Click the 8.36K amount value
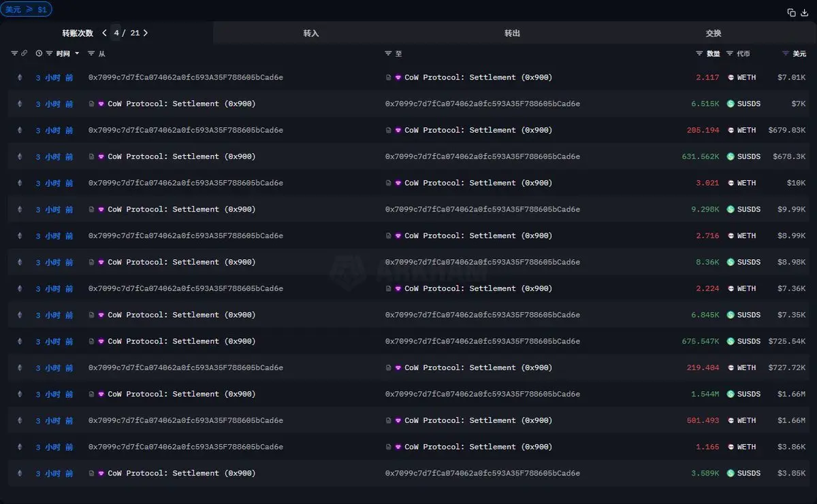Screen dimensions: 817x504 tap(707, 262)
